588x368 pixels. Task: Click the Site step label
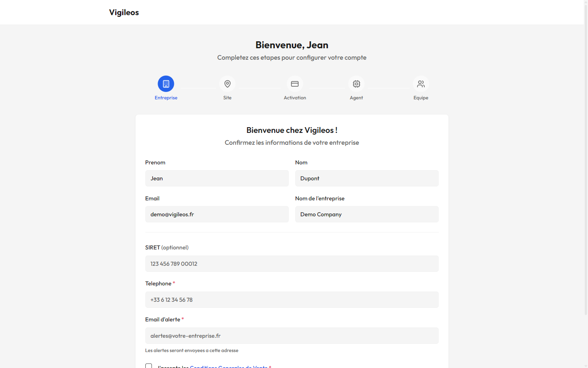tap(227, 98)
